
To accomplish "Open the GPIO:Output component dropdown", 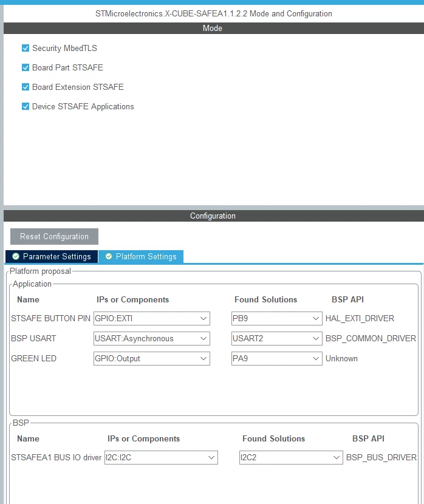I will click(152, 358).
